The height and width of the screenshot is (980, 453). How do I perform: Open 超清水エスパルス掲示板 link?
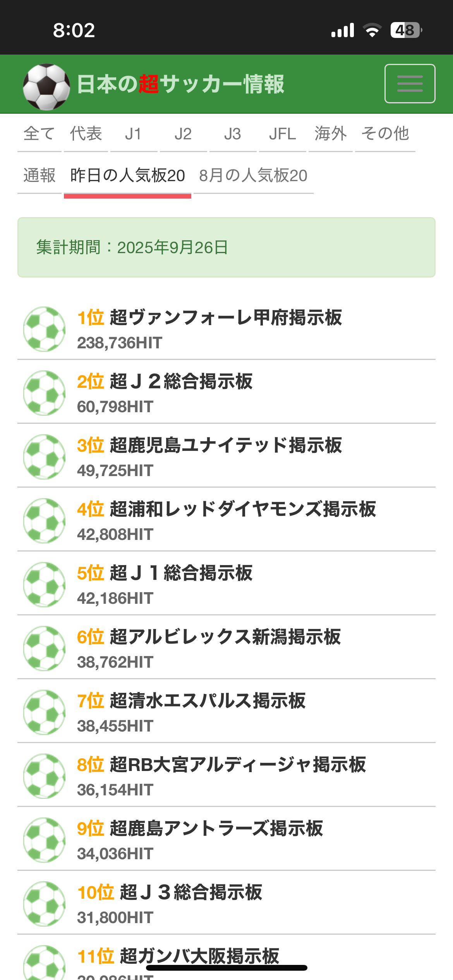pyautogui.click(x=208, y=701)
